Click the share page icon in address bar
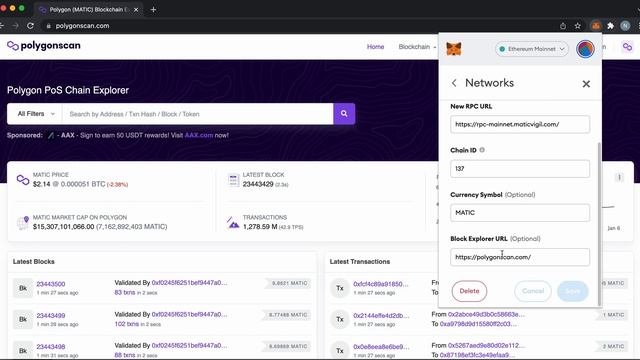Screen dimensions: 640x360 563,26
